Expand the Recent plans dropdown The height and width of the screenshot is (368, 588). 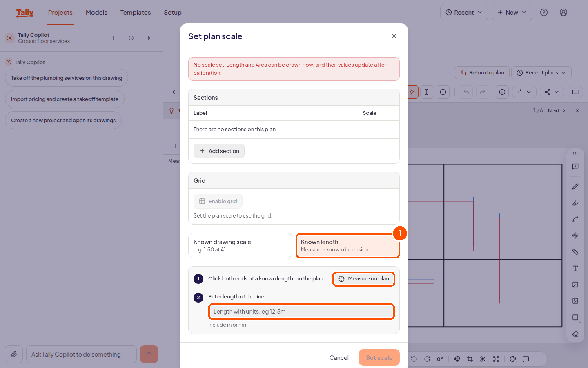(541, 73)
